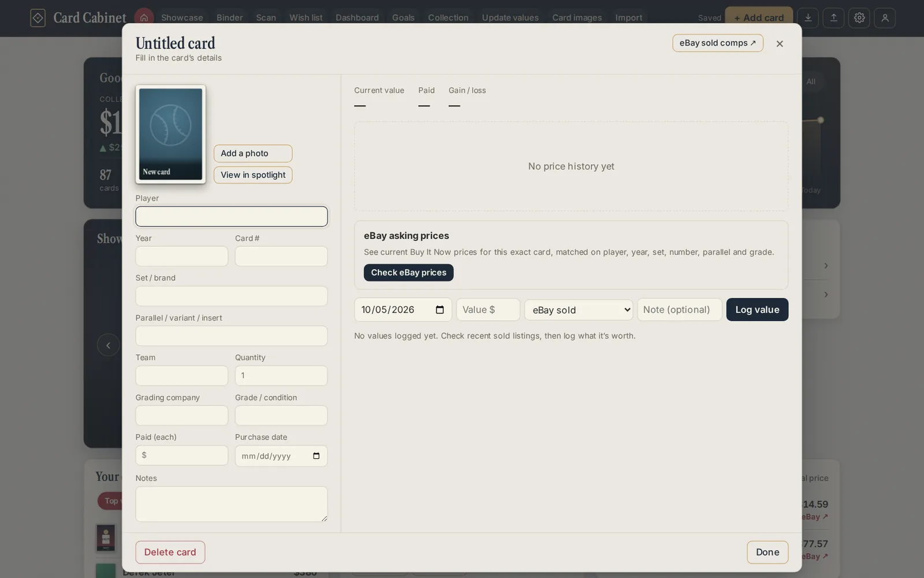Click the Team input field

182,376
